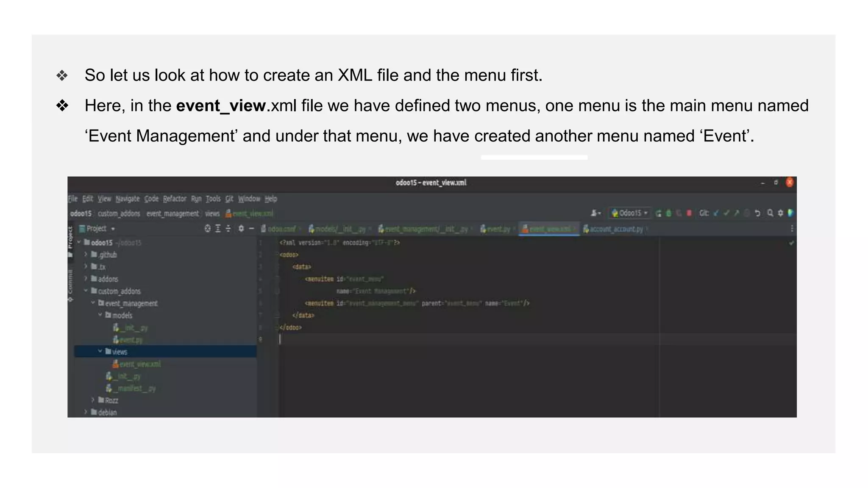Click Select Opened File target icon

tap(207, 229)
